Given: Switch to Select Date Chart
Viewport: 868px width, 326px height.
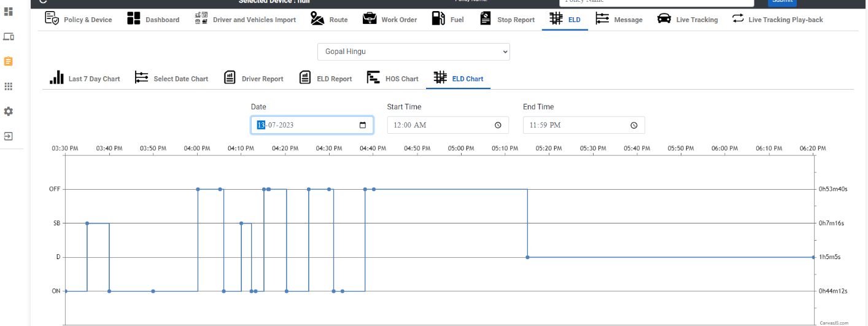Looking at the screenshot, I should [171, 78].
